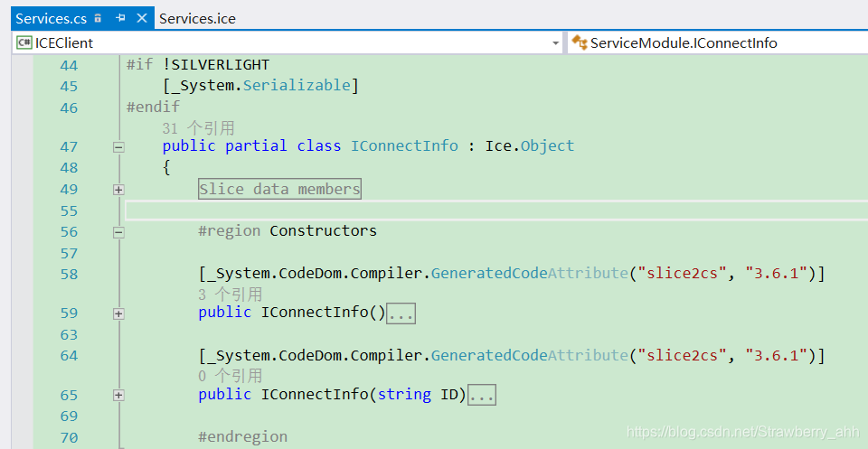Collapse the IConnectInfo class at line 47
868x449 pixels.
click(x=118, y=147)
